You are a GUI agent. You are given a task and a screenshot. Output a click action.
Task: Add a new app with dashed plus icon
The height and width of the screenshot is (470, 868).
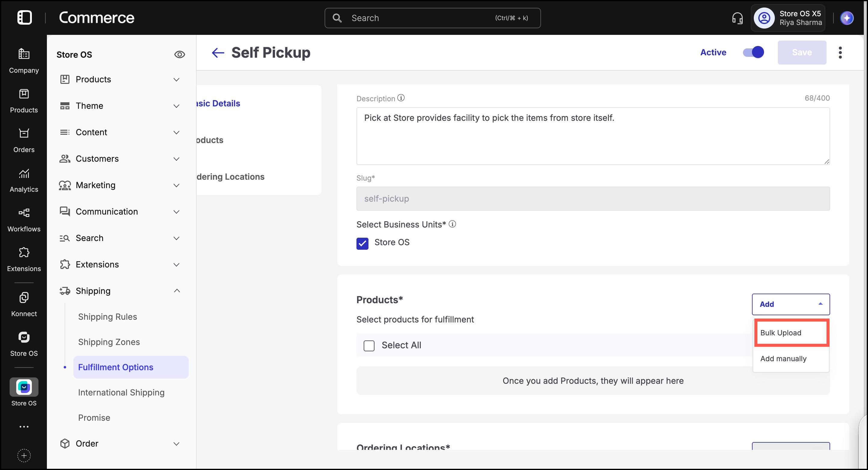pos(24,456)
